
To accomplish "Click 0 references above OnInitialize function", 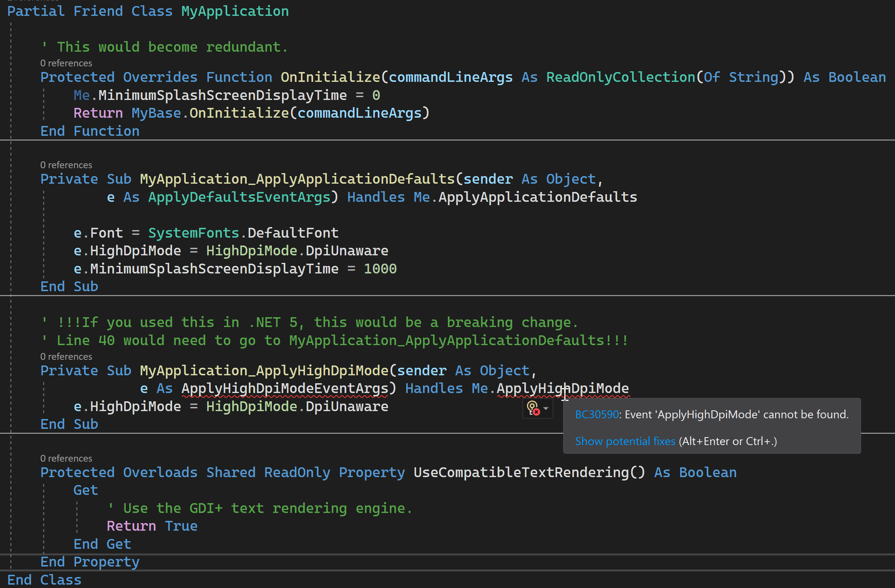I will coord(66,63).
